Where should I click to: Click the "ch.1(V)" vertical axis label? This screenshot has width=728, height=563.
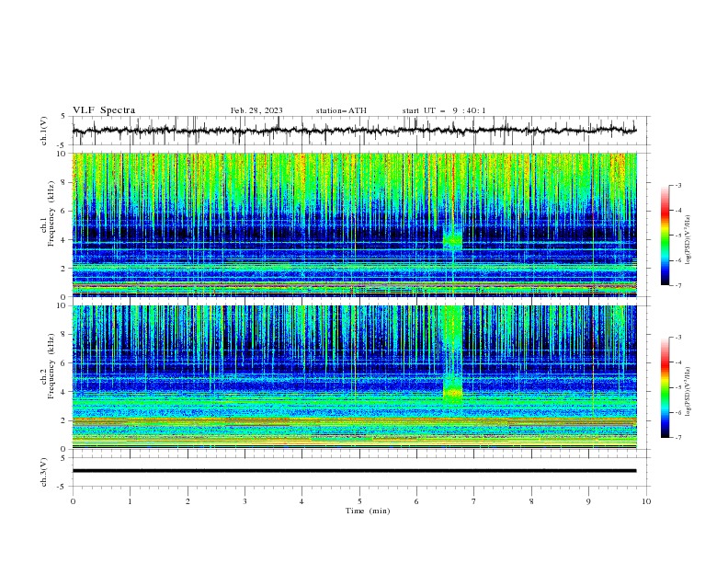[x=44, y=131]
